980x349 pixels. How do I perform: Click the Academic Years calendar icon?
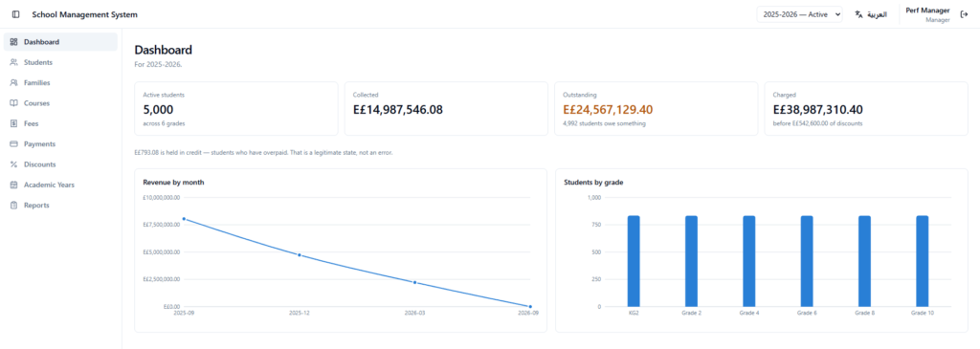(x=13, y=185)
